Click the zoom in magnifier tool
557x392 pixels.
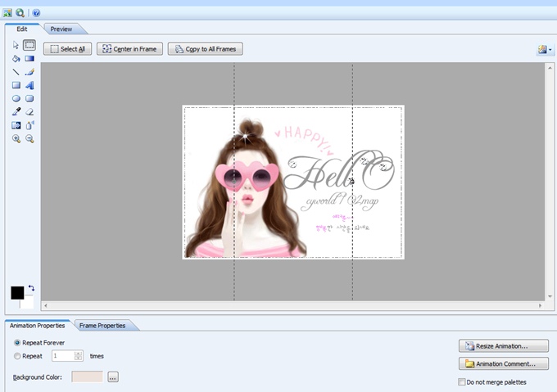point(16,138)
